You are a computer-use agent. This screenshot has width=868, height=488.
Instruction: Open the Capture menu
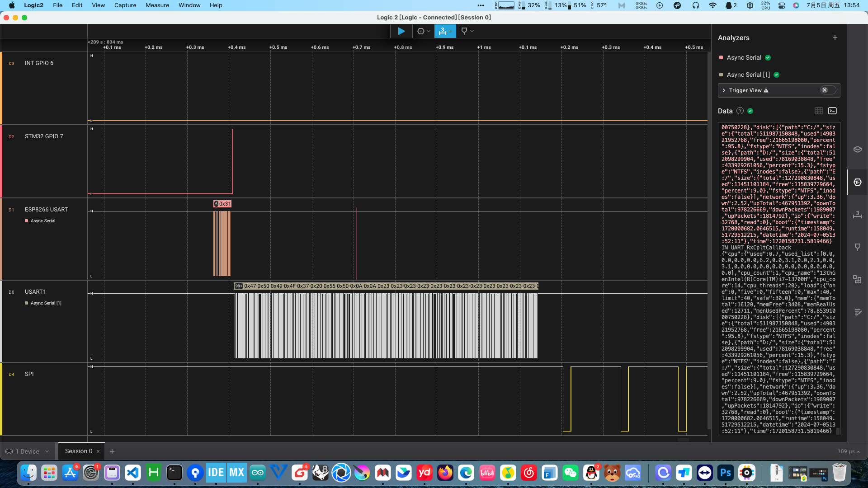tap(125, 5)
